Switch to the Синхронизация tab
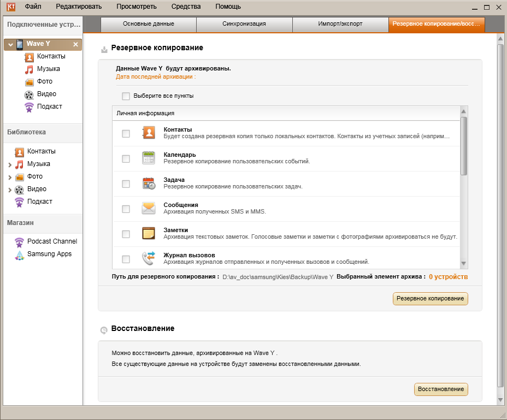 244,24
